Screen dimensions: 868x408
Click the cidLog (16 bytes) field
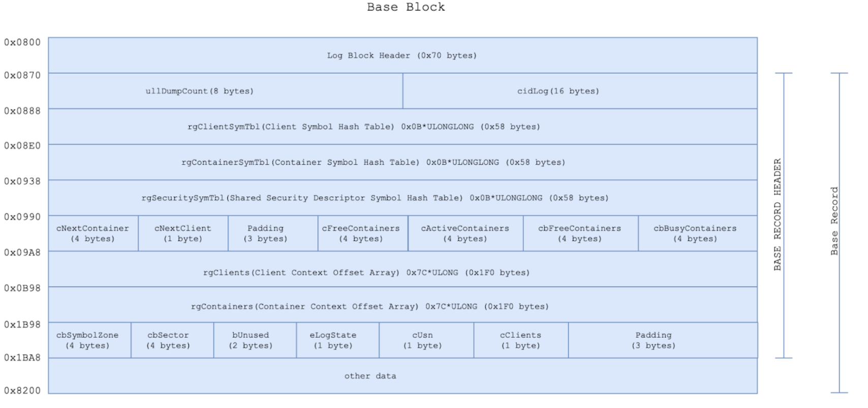click(x=580, y=91)
